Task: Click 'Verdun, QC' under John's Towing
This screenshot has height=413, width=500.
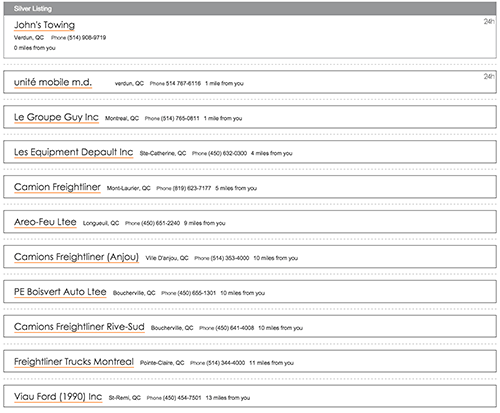Action: [29, 37]
